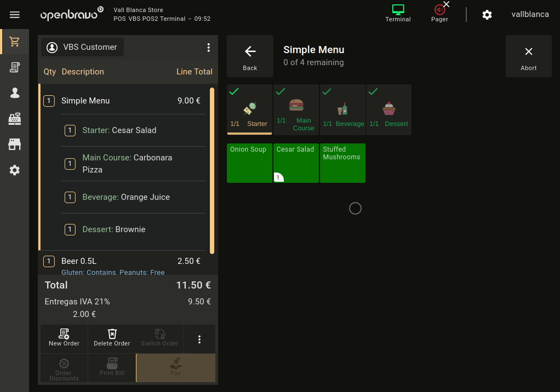Screen dimensions: 560x392
Task: Click the Print Bill button
Action: pyautogui.click(x=112, y=368)
